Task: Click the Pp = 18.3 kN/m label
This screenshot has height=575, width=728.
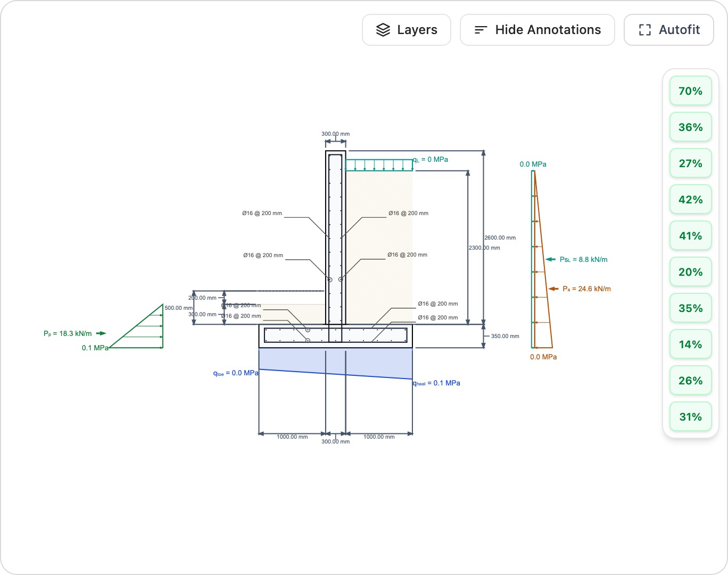Action: click(68, 334)
